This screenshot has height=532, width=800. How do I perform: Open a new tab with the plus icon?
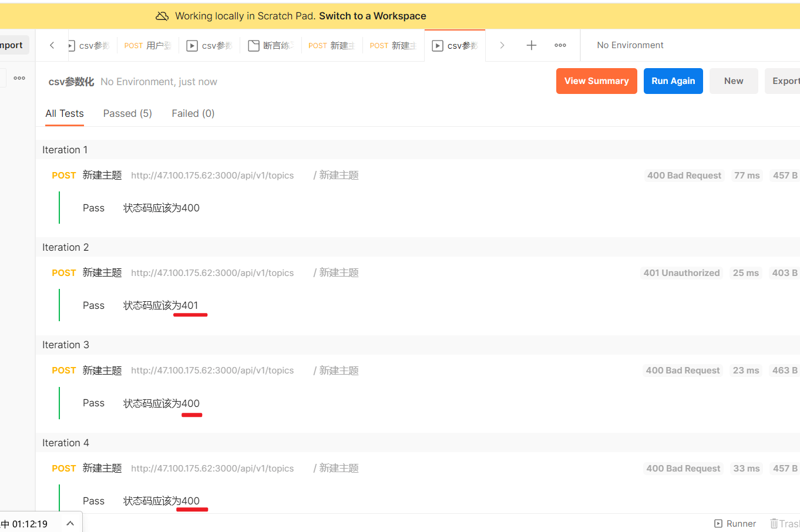click(x=532, y=45)
